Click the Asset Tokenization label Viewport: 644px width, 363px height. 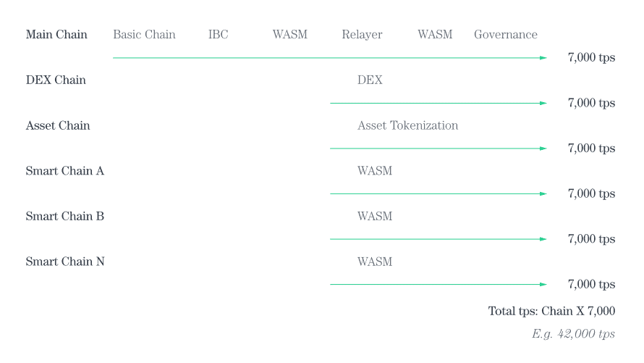pos(407,125)
